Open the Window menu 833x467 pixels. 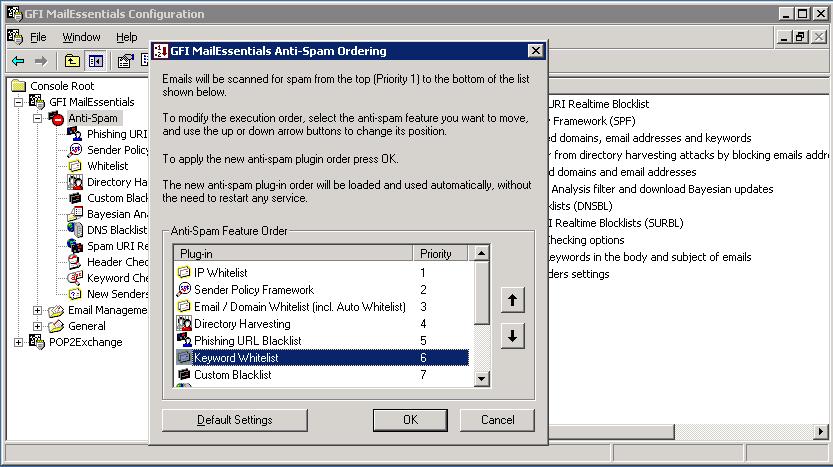pyautogui.click(x=81, y=37)
